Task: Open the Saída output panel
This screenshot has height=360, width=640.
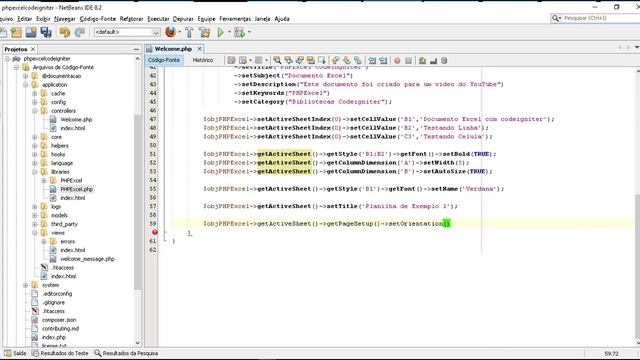Action: tap(16, 353)
